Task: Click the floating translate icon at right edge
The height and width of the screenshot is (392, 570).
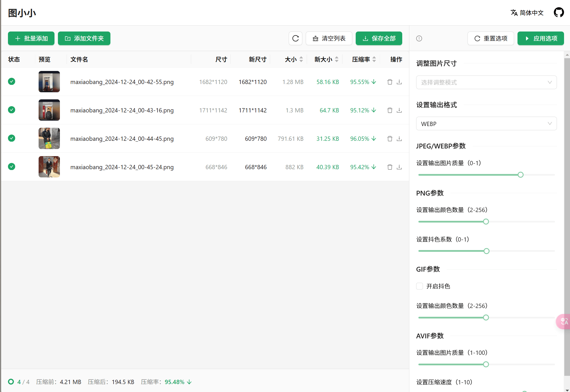Action: point(564,321)
